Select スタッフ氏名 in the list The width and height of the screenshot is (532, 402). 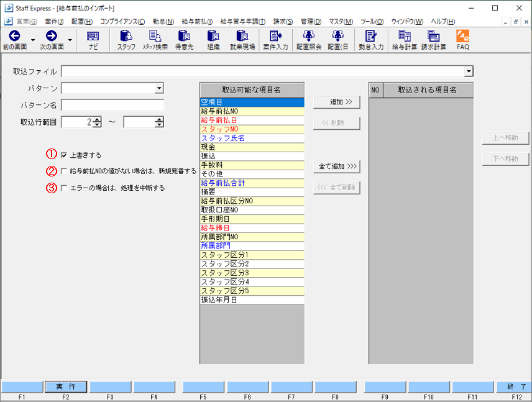coord(252,138)
